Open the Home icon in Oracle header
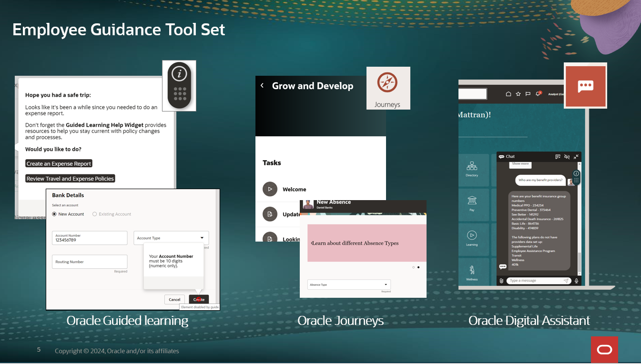The width and height of the screenshot is (641, 364). 509,94
